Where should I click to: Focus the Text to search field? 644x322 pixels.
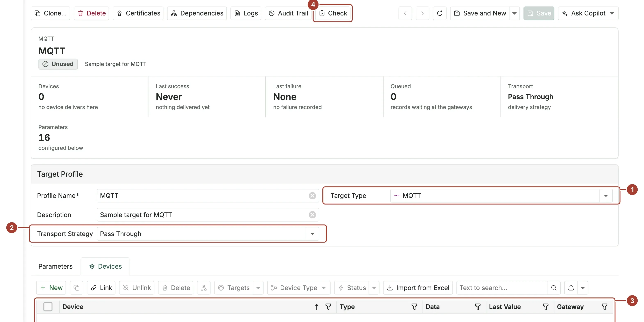tap(502, 288)
